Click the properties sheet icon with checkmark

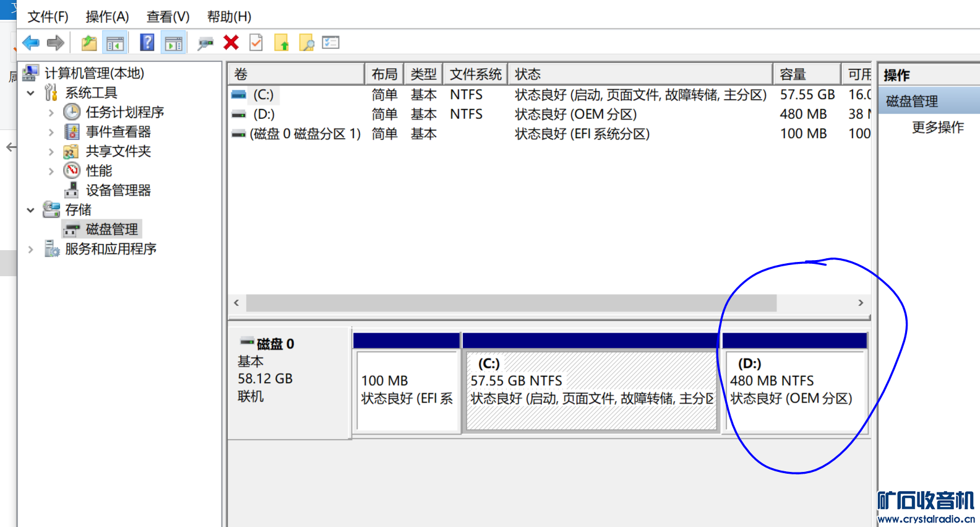256,43
